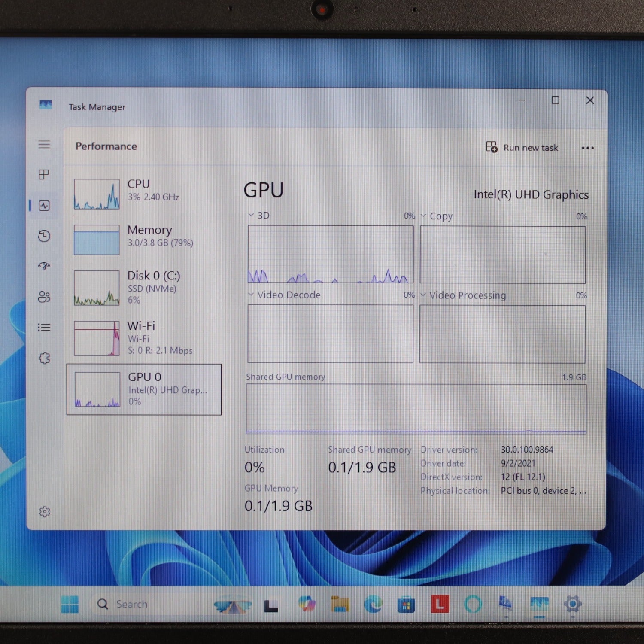Click the CPU mini graph thumbnail

pyautogui.click(x=97, y=194)
